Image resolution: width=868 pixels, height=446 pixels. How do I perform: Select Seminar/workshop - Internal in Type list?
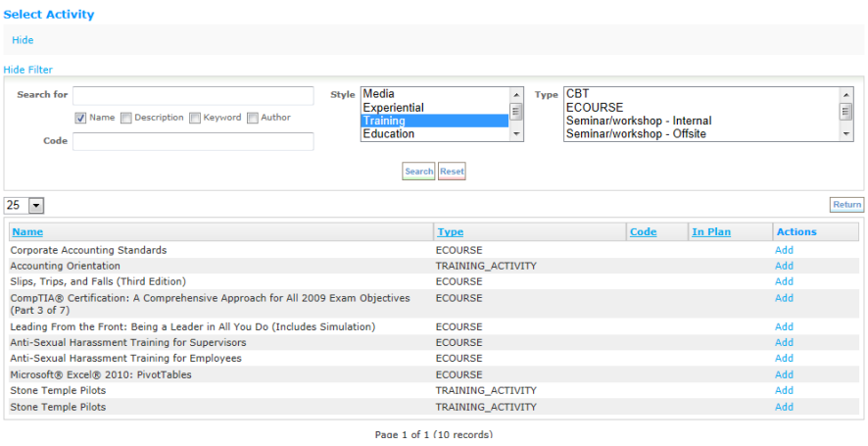pyautogui.click(x=701, y=121)
